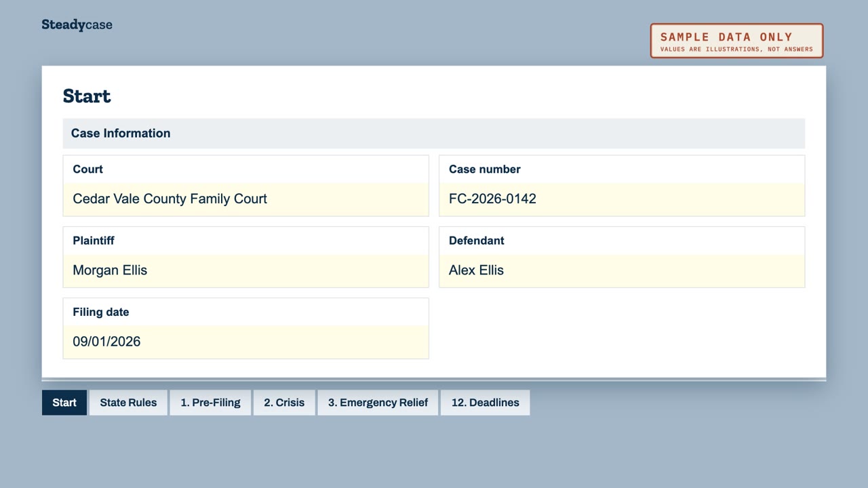The height and width of the screenshot is (488, 868).
Task: Edit the Court field value
Action: [x=245, y=199]
